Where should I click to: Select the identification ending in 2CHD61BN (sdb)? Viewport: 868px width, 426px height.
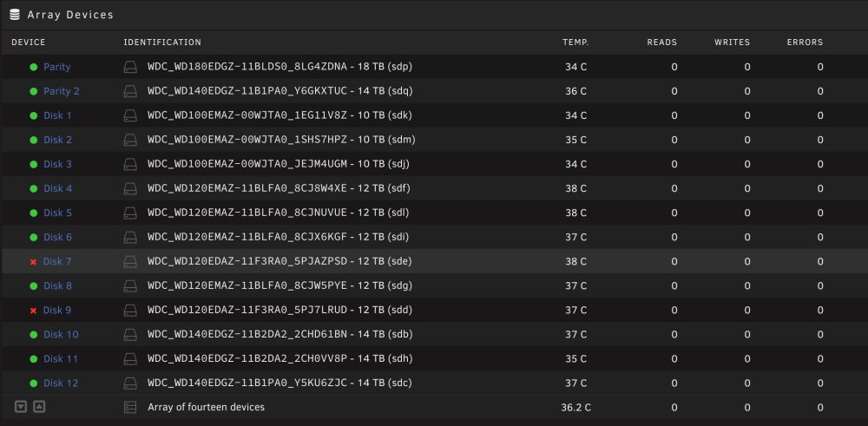(280, 335)
